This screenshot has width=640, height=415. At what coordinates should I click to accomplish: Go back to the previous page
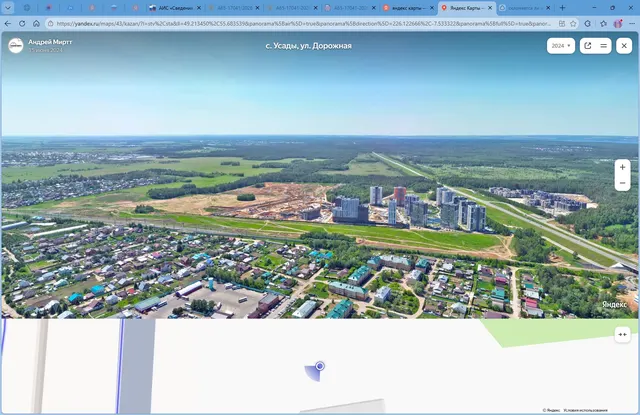pyautogui.click(x=8, y=24)
